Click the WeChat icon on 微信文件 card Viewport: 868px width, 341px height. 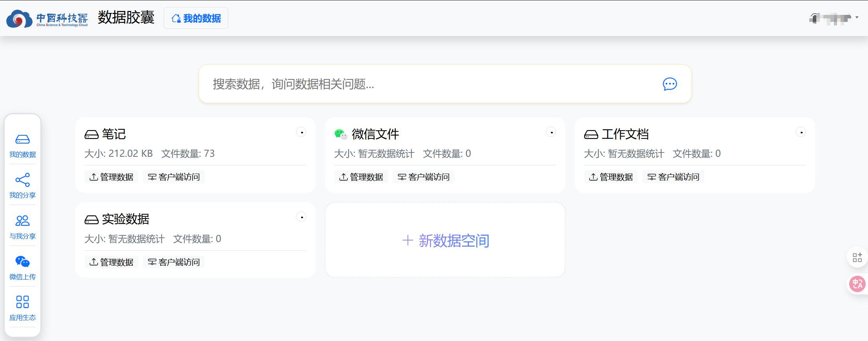pos(341,134)
